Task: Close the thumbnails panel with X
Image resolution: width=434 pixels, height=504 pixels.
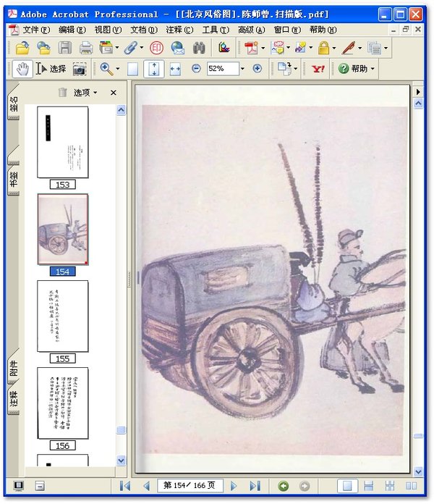Action: point(114,93)
